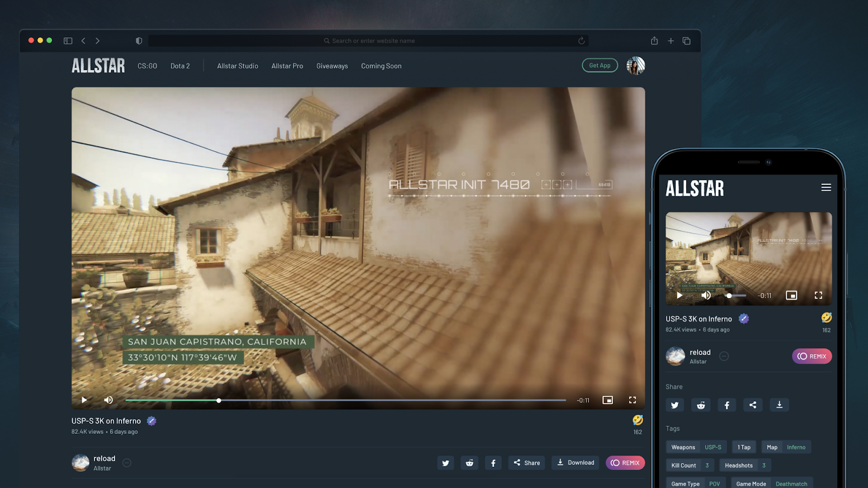This screenshot has width=868, height=488.
Task: Click the ALLSTAR logo in the website header
Action: point(98,66)
